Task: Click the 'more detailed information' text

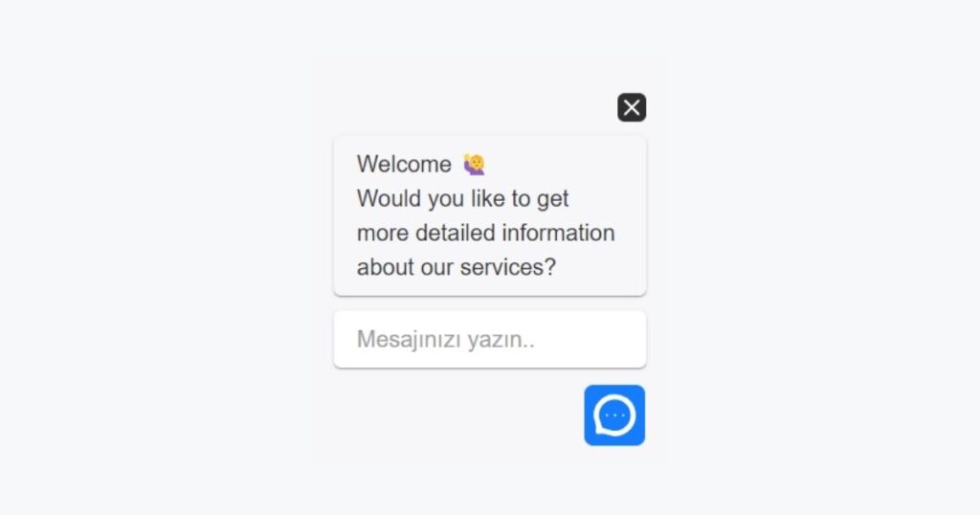Action: coord(485,233)
